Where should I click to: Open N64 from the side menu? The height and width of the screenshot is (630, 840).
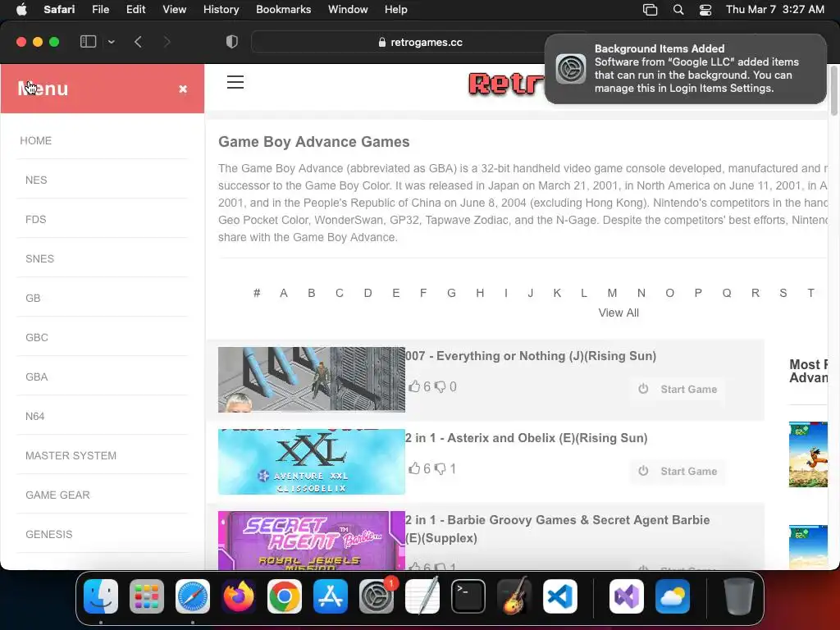[x=34, y=416]
